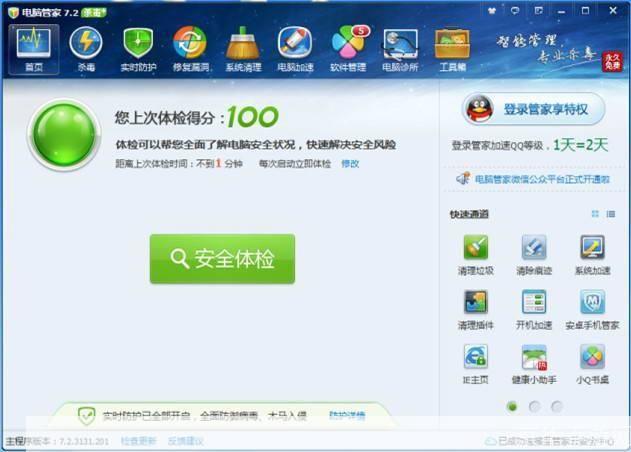Click the skin shirt icon in title bar
Image resolution: width=631 pixels, height=452 pixels.
coord(492,11)
